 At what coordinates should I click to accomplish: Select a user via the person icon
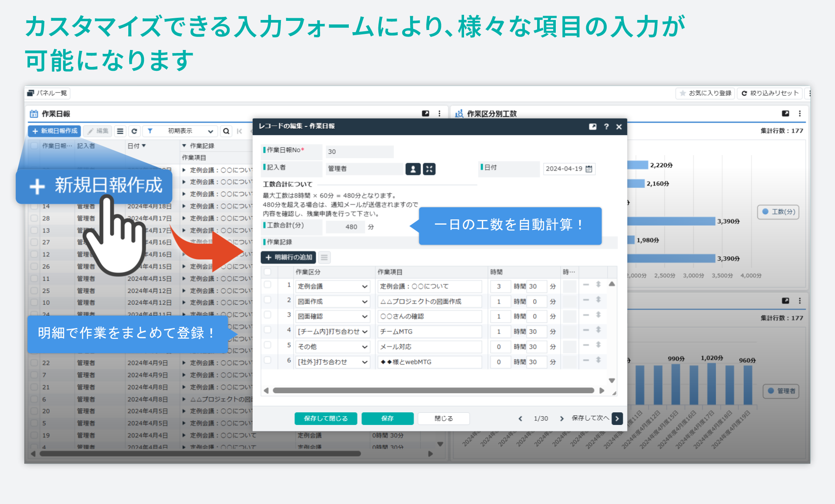[412, 169]
